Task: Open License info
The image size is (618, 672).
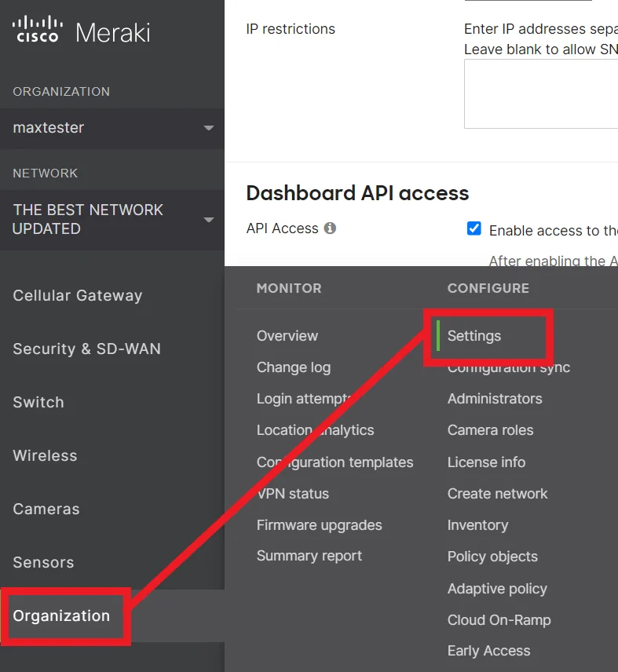Action: click(x=486, y=462)
